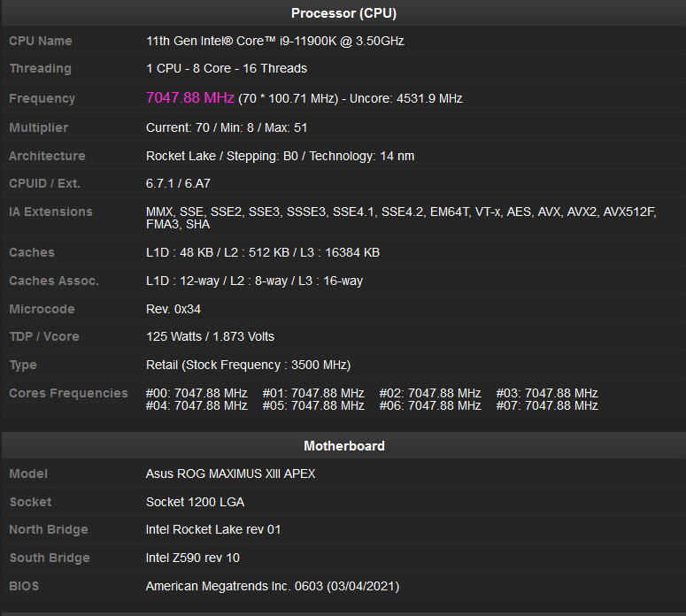This screenshot has height=616, width=686.
Task: Click the 125 Watts / 1.873 Volts value
Action: tap(210, 336)
